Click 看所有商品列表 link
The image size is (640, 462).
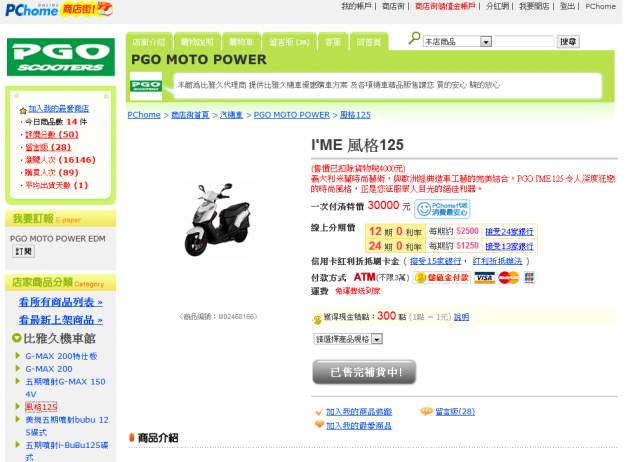click(x=60, y=302)
